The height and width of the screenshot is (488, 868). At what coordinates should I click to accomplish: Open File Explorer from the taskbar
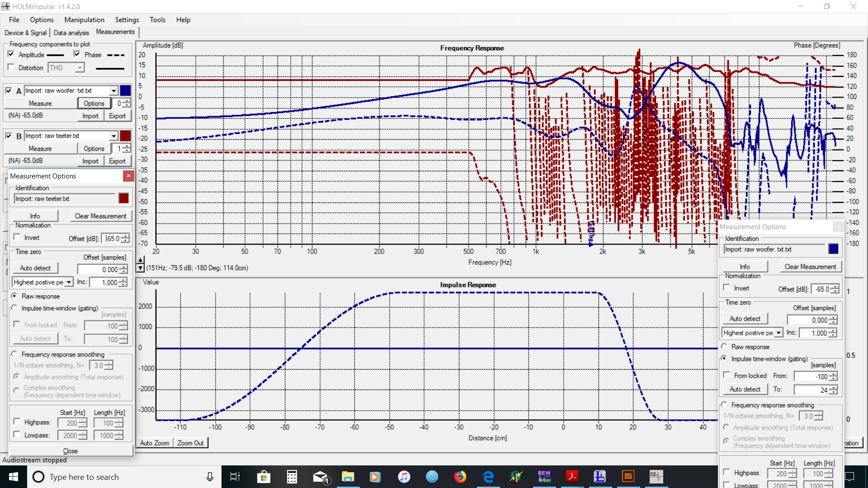(x=348, y=477)
